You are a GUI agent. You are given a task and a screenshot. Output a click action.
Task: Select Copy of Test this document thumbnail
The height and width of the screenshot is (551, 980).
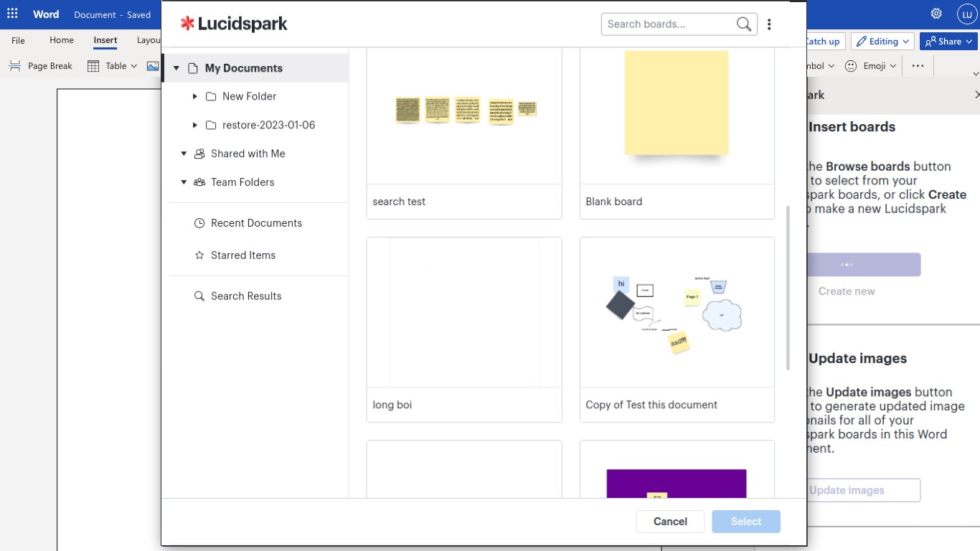[677, 312]
